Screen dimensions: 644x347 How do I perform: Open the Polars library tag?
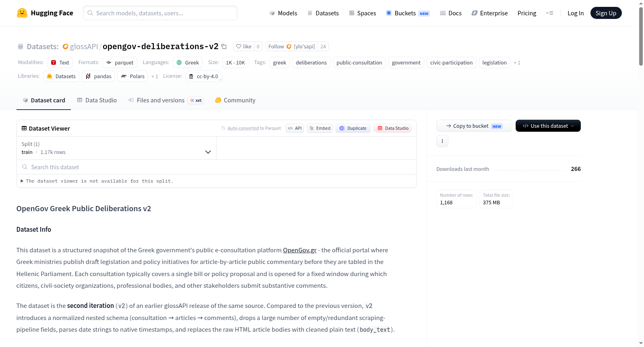tap(133, 76)
